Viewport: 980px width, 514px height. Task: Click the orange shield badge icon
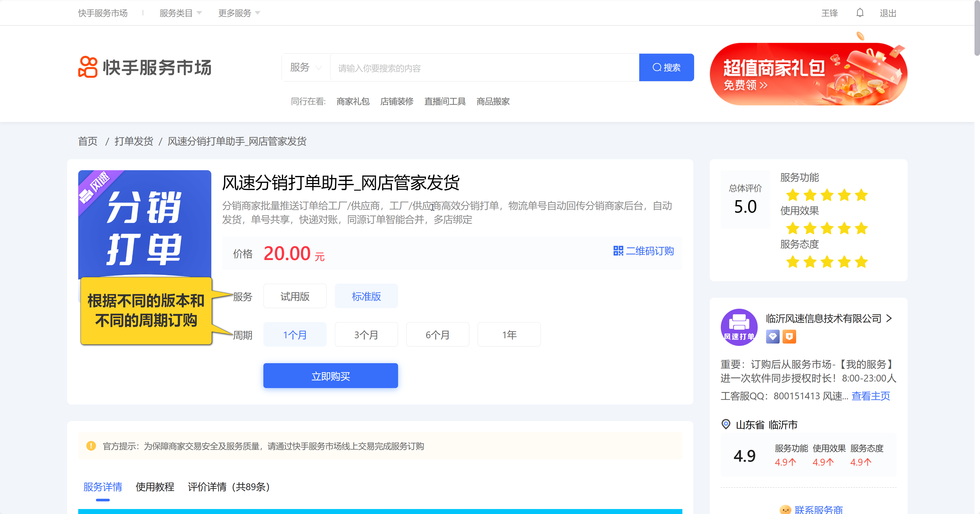point(789,336)
